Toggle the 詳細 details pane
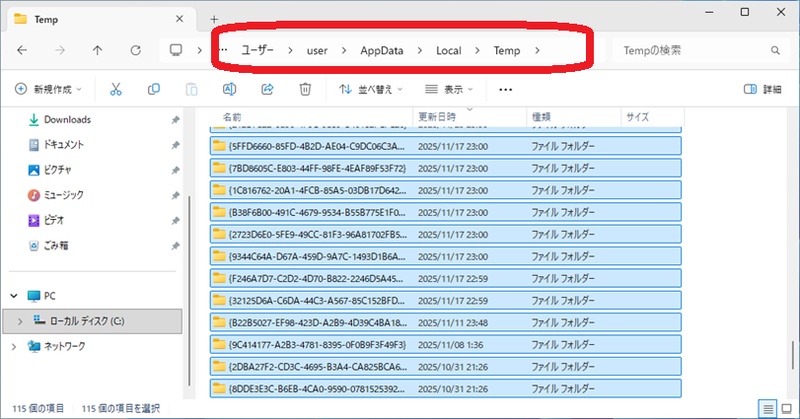This screenshot has width=800, height=419. click(x=762, y=89)
